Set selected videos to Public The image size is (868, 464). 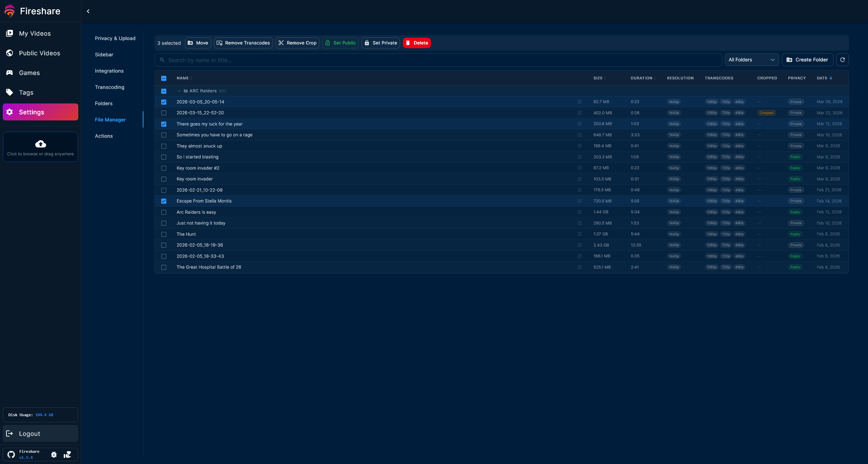click(340, 43)
